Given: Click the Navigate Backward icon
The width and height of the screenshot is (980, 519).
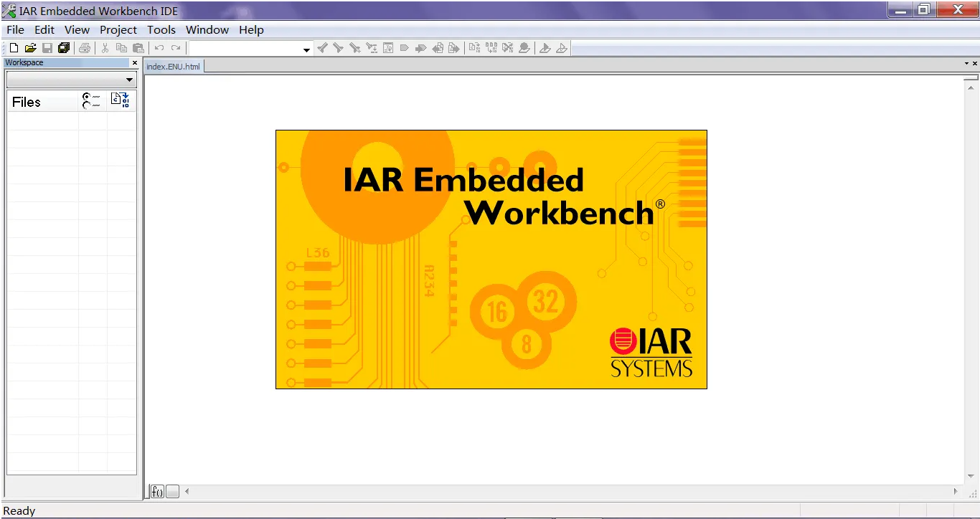Looking at the screenshot, I should tap(438, 48).
